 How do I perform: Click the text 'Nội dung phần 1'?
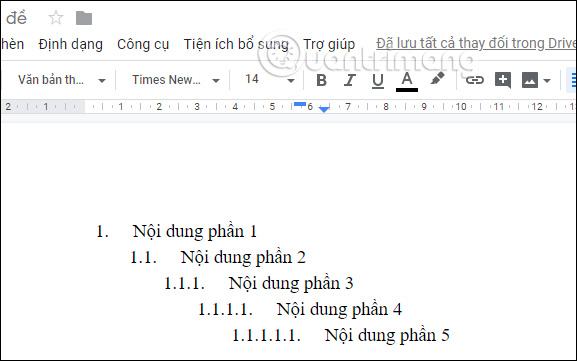pyautogui.click(x=195, y=232)
